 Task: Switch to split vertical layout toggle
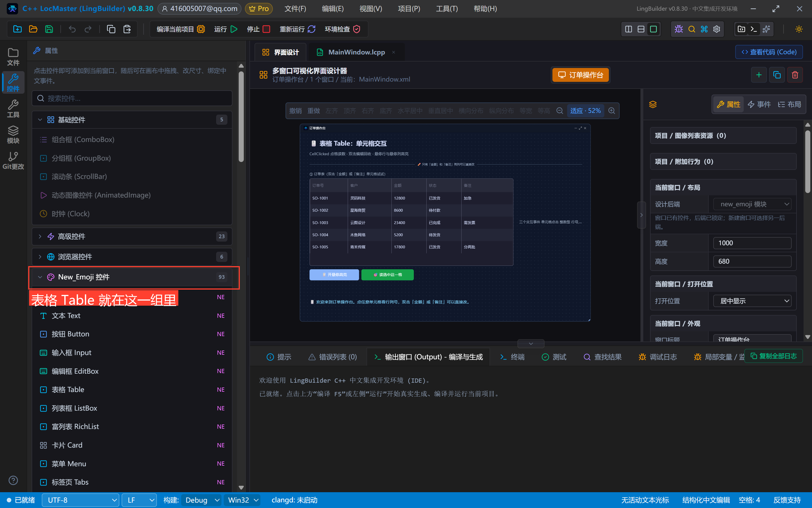629,29
